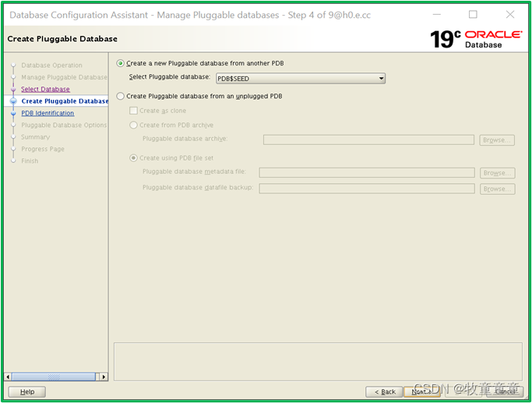This screenshot has height=403, width=532.
Task: Click the Pluggable Database Options step
Action: pyautogui.click(x=64, y=125)
